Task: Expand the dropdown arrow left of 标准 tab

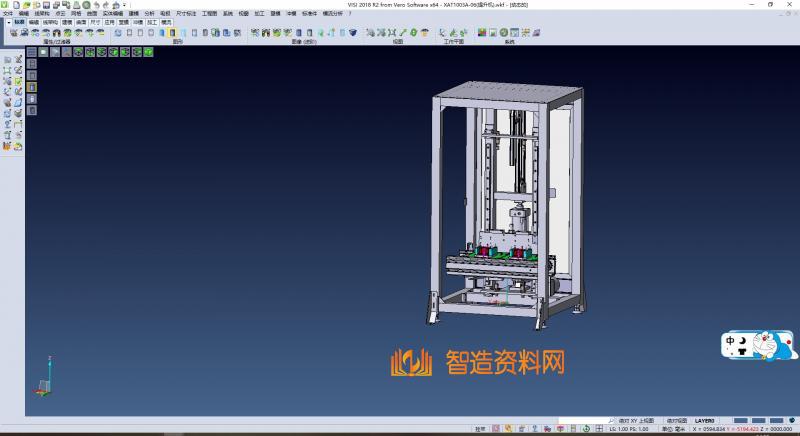Action: 9,22
